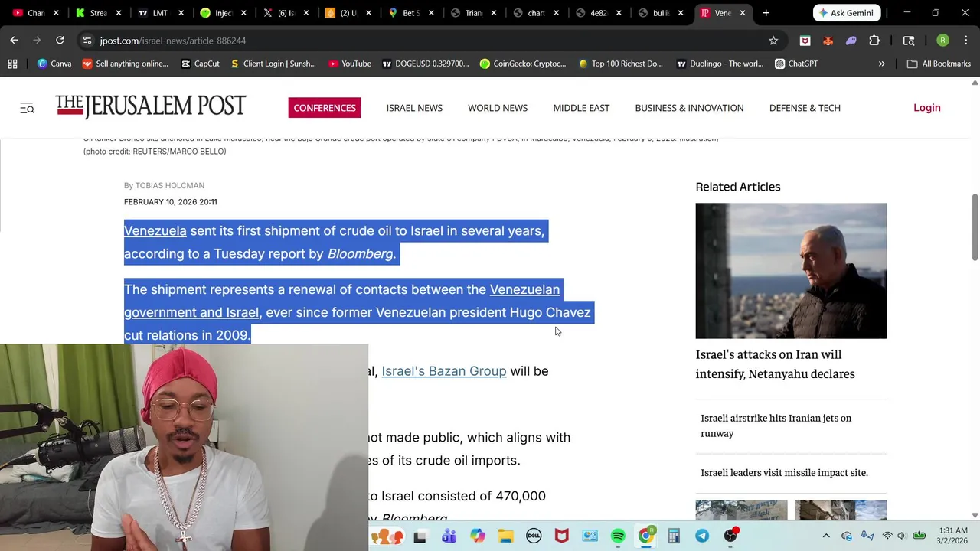Open Copilot from the taskbar
Image resolution: width=980 pixels, height=551 pixels.
(478, 536)
